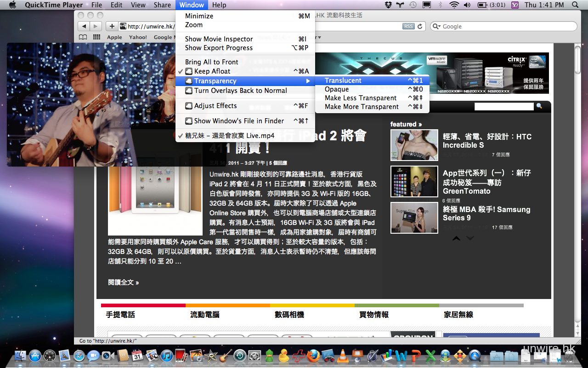
Task: Click the Safari page reload icon
Action: 419,27
